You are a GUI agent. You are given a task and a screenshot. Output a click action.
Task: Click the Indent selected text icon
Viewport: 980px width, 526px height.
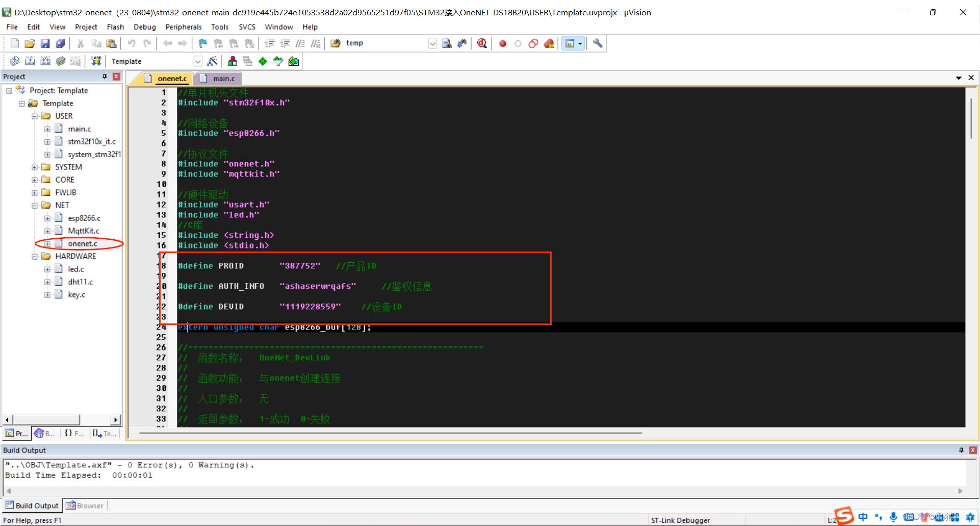(269, 43)
